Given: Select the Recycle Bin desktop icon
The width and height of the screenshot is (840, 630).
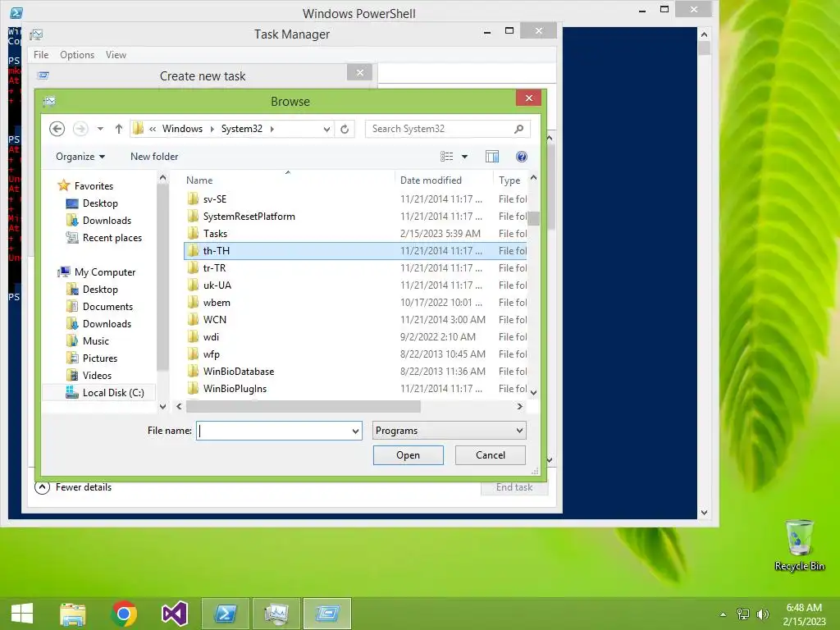Looking at the screenshot, I should (799, 546).
